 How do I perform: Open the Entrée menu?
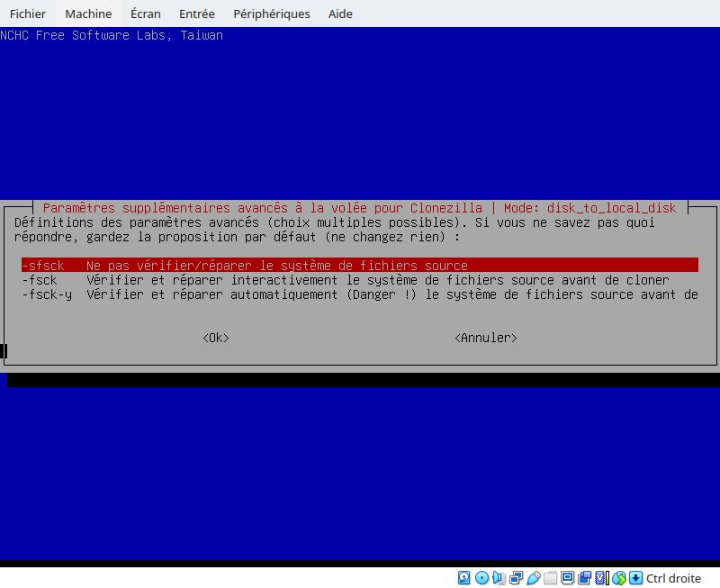196,14
